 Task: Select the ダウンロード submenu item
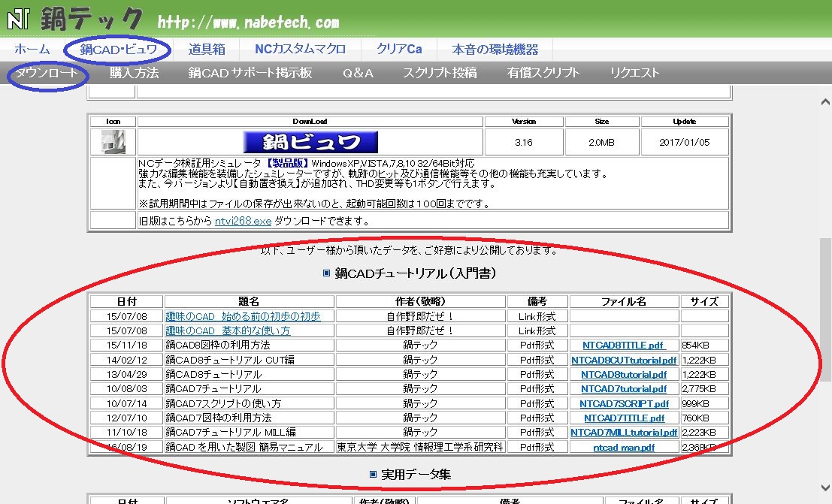(x=47, y=73)
